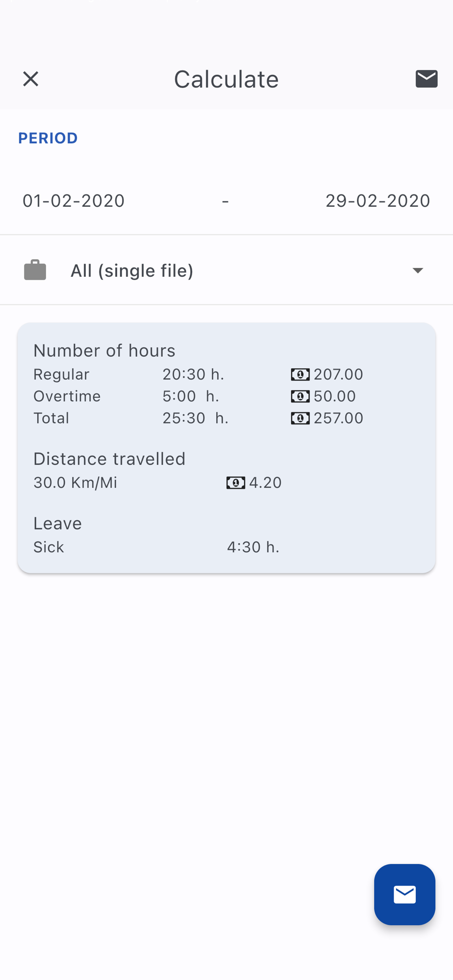The image size is (453, 980).
Task: Tap the Distance travelled heading
Action: 109,459
